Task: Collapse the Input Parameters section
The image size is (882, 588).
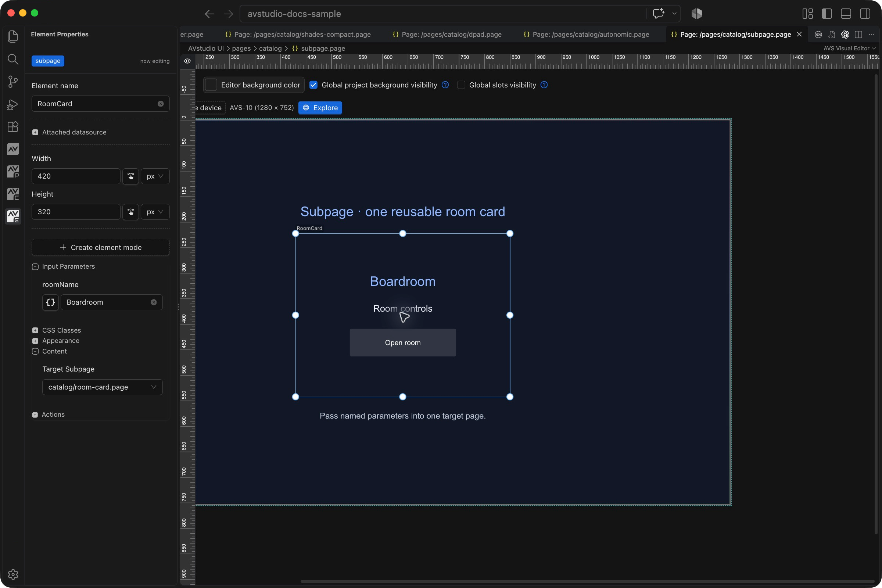Action: [x=35, y=267]
